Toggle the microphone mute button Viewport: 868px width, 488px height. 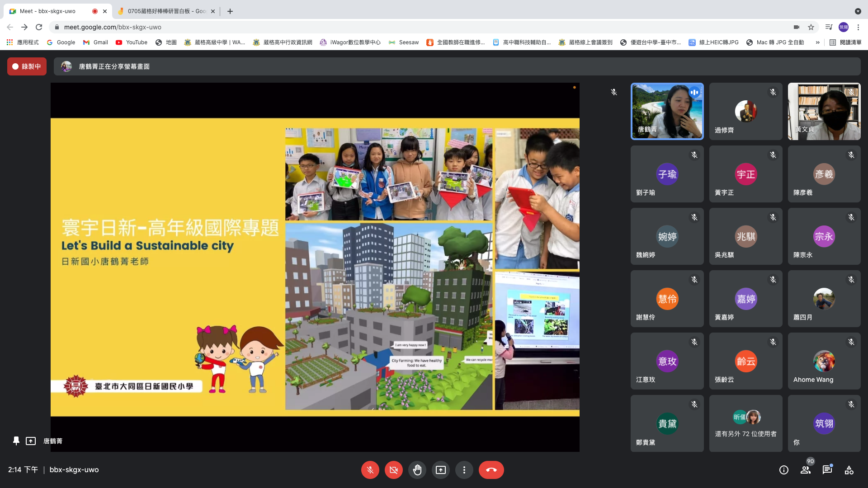(x=370, y=470)
